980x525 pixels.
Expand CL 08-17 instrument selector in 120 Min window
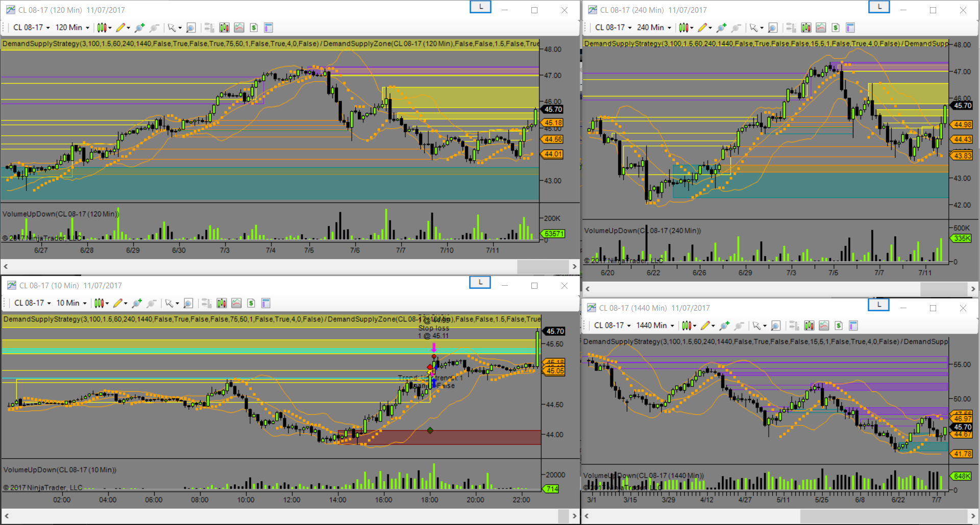click(32, 28)
